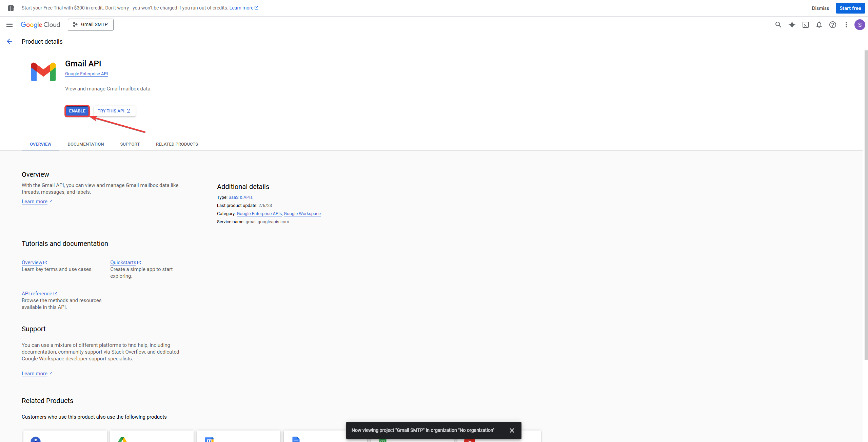Click 'View and manage Gmail mailbox data.' text
The image size is (868, 442).
(108, 89)
